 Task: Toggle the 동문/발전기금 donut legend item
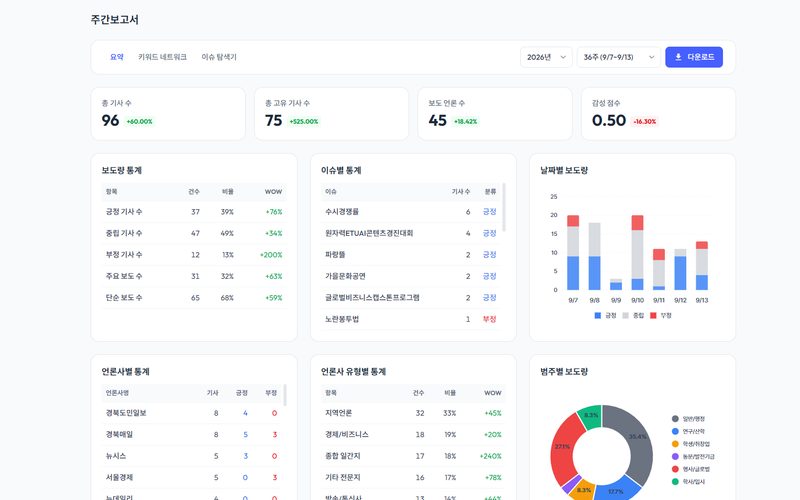point(693,457)
